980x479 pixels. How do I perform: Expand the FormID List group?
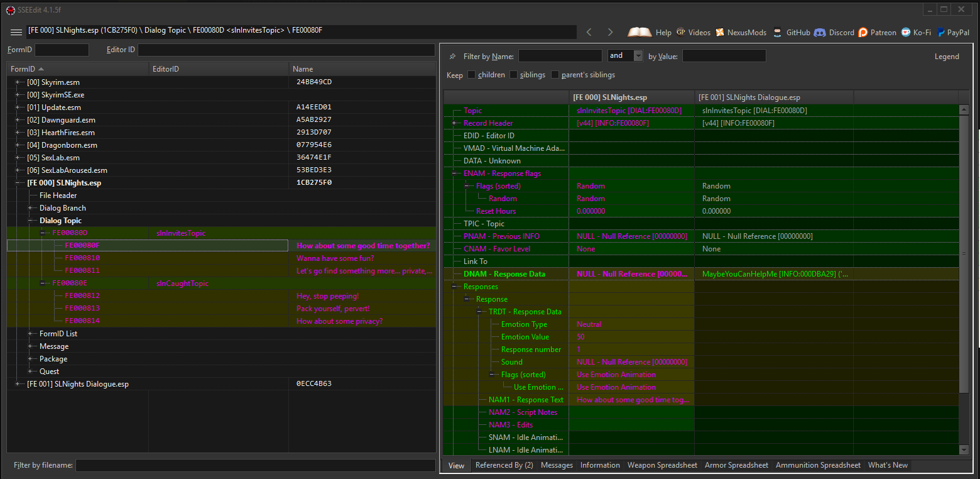(x=31, y=334)
